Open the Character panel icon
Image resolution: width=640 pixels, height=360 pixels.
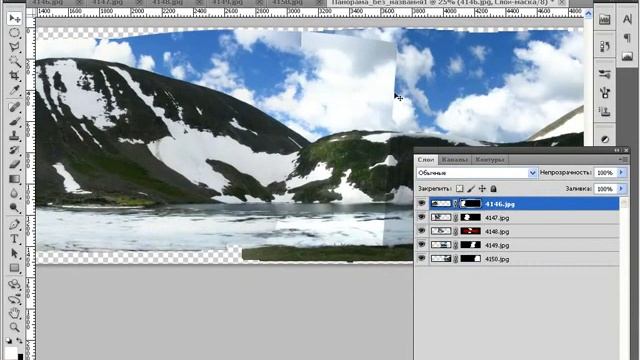pyautogui.click(x=627, y=19)
